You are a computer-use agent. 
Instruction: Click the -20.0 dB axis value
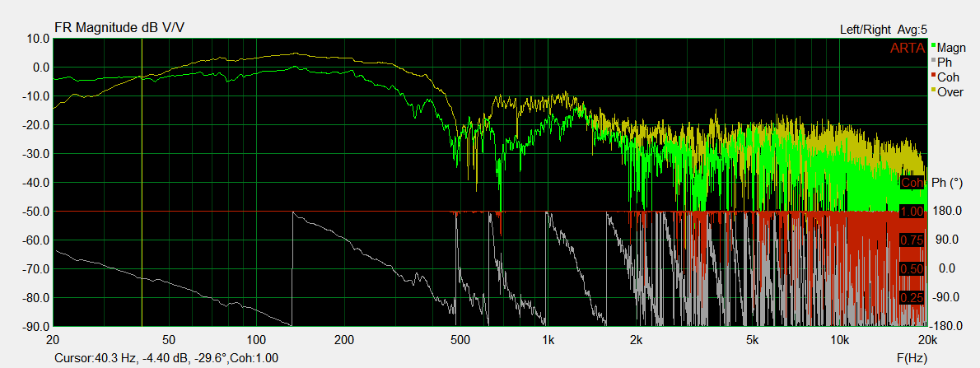point(35,125)
